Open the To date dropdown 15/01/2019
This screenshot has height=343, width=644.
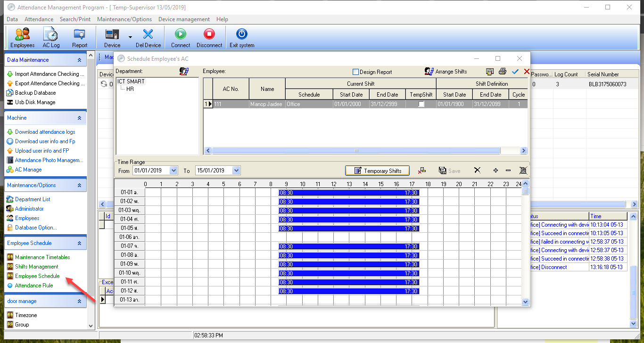point(236,171)
